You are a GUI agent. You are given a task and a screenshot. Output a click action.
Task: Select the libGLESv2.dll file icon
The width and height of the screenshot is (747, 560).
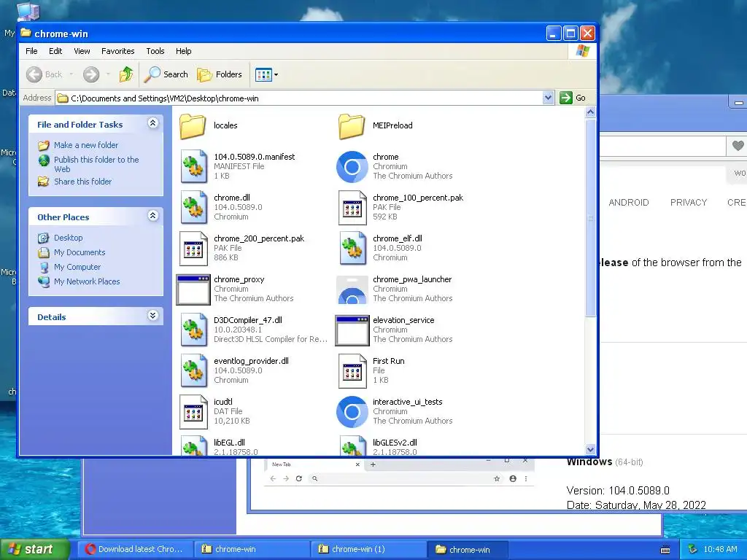coord(352,446)
